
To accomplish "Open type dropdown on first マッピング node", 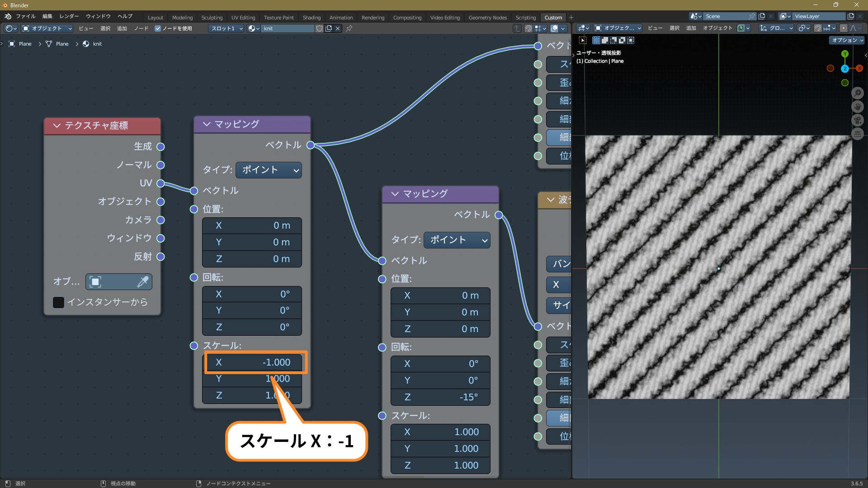I will click(269, 170).
